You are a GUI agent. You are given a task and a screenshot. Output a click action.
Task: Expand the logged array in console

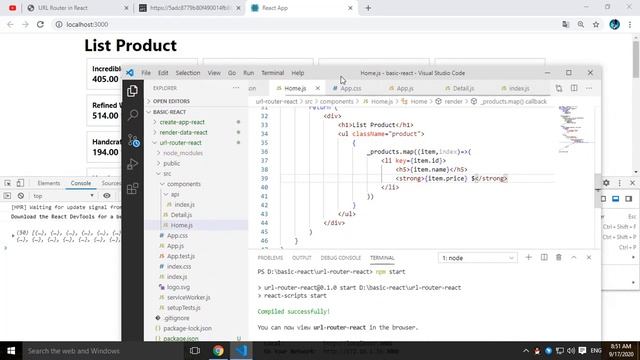[13, 235]
